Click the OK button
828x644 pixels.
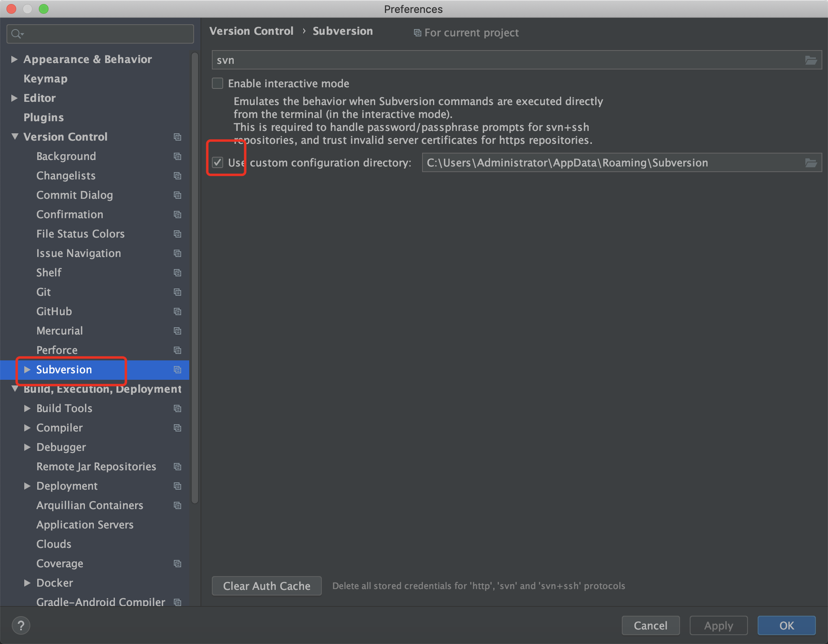tap(786, 625)
